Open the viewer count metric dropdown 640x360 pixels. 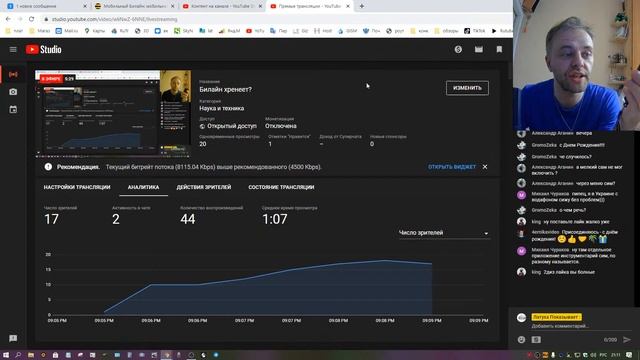point(444,233)
